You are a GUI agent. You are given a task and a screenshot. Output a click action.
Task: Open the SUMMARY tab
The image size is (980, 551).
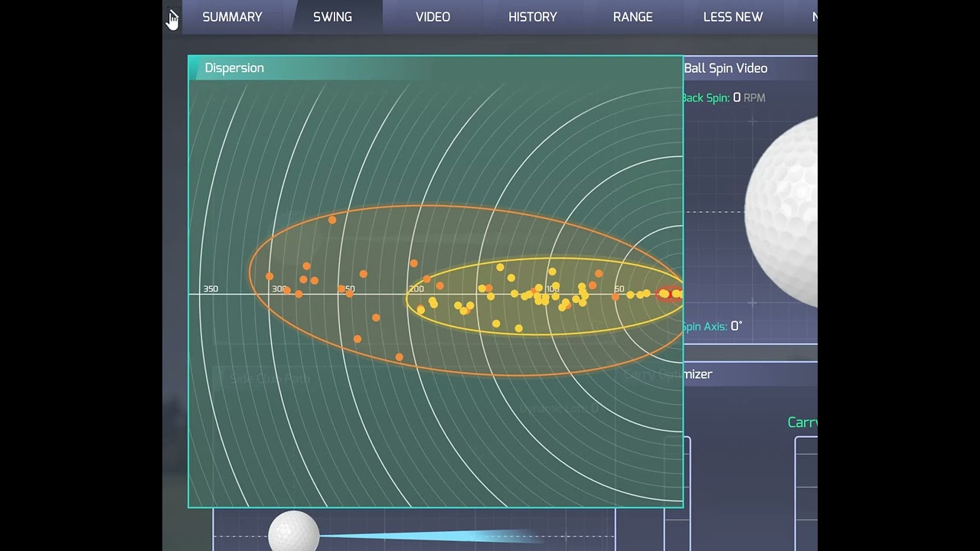[232, 17]
